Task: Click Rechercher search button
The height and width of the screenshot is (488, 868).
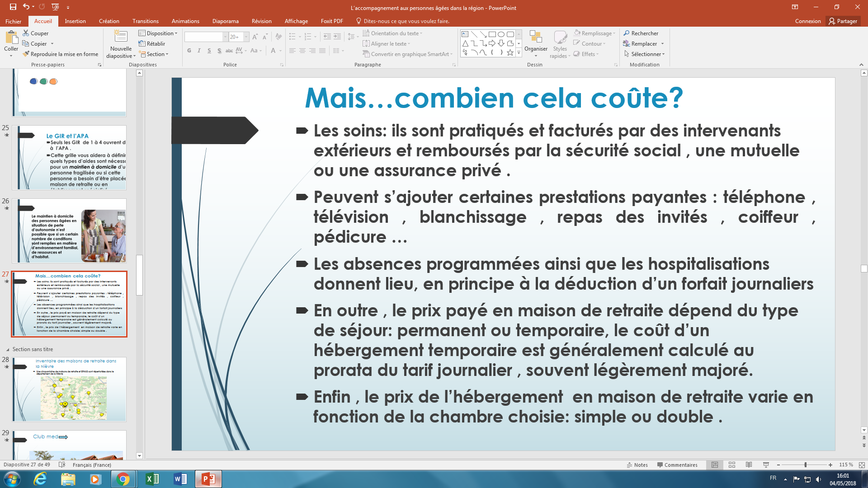Action: pyautogui.click(x=641, y=33)
